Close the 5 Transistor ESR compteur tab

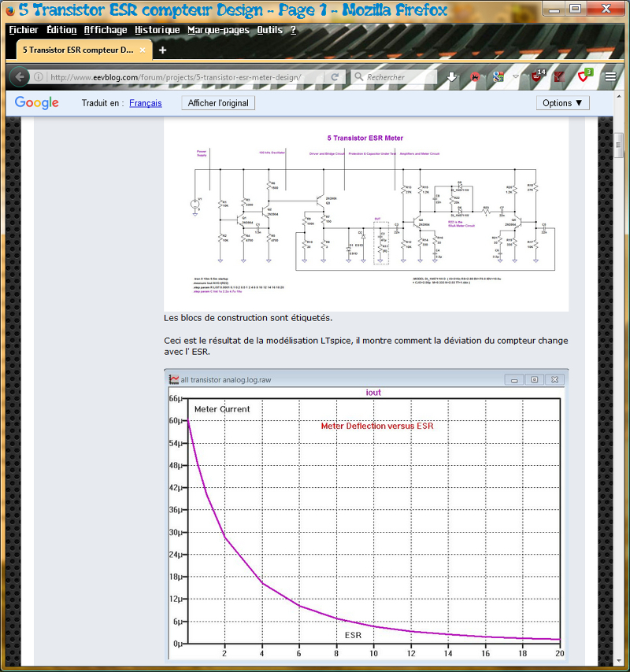pyautogui.click(x=144, y=50)
